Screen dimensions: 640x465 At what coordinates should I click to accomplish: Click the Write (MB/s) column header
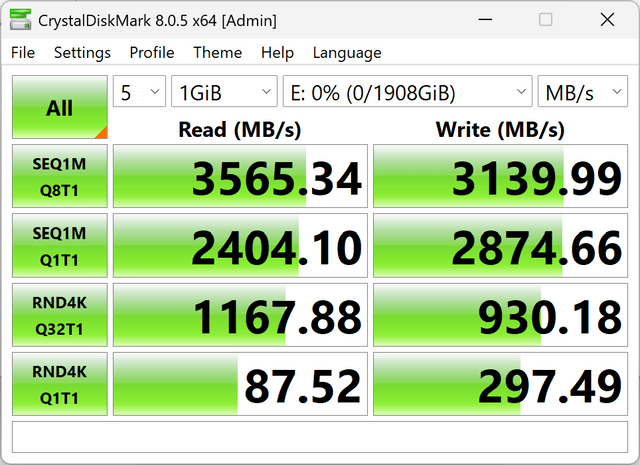pyautogui.click(x=500, y=130)
